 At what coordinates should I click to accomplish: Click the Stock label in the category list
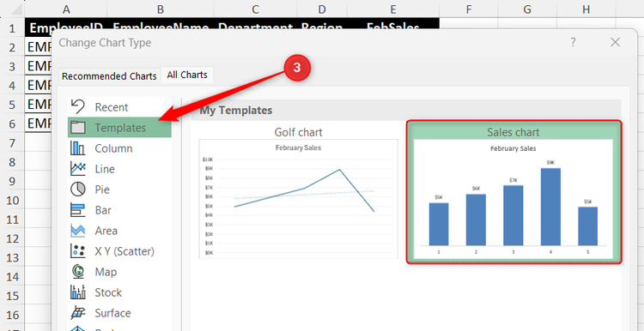pos(108,292)
